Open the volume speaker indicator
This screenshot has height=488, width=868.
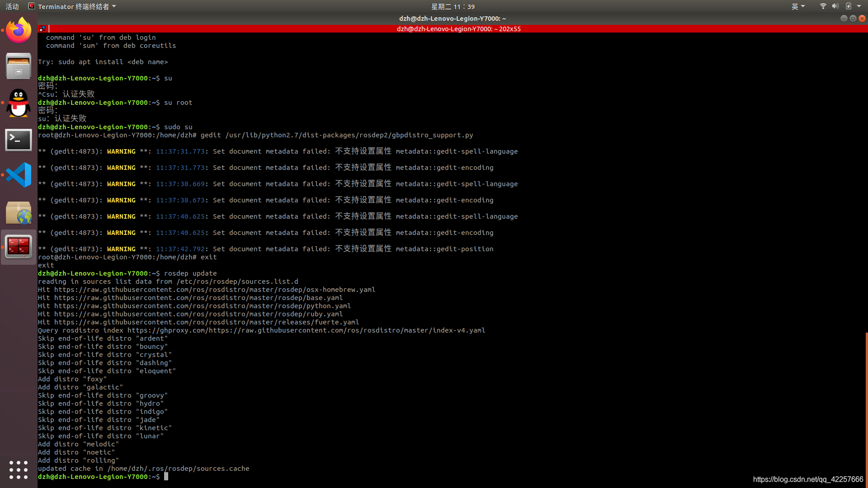835,6
